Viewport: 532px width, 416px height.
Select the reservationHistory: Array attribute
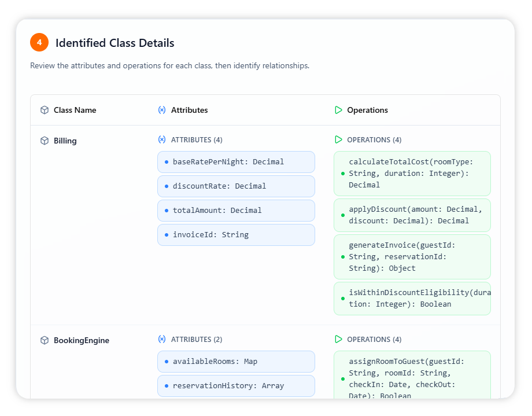click(x=236, y=386)
